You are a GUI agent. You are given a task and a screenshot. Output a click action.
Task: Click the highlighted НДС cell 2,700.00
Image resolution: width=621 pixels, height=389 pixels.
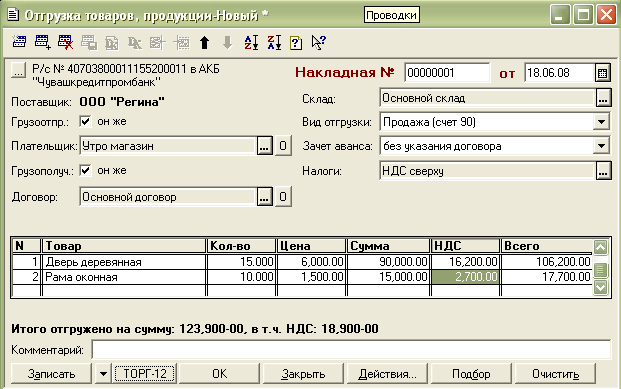pyautogui.click(x=465, y=277)
